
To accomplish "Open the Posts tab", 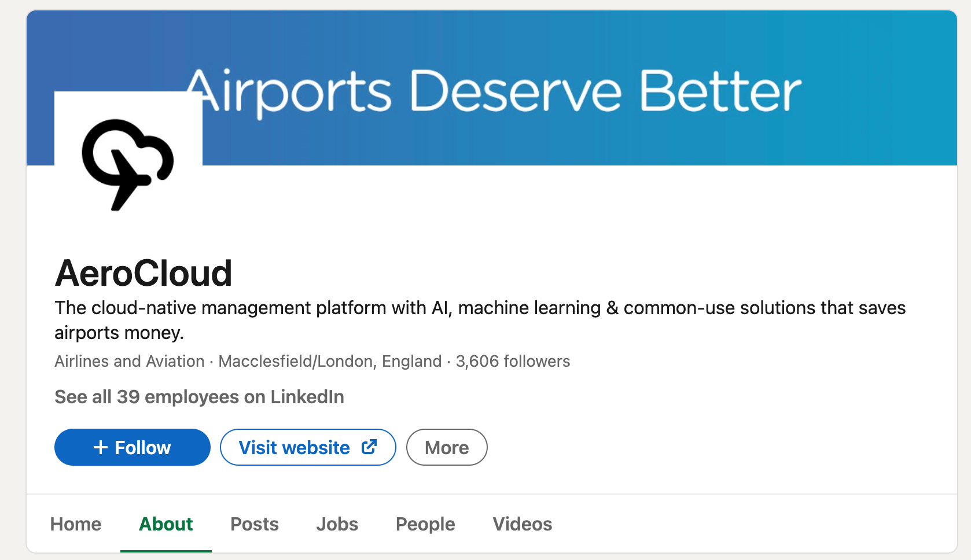I will [255, 524].
